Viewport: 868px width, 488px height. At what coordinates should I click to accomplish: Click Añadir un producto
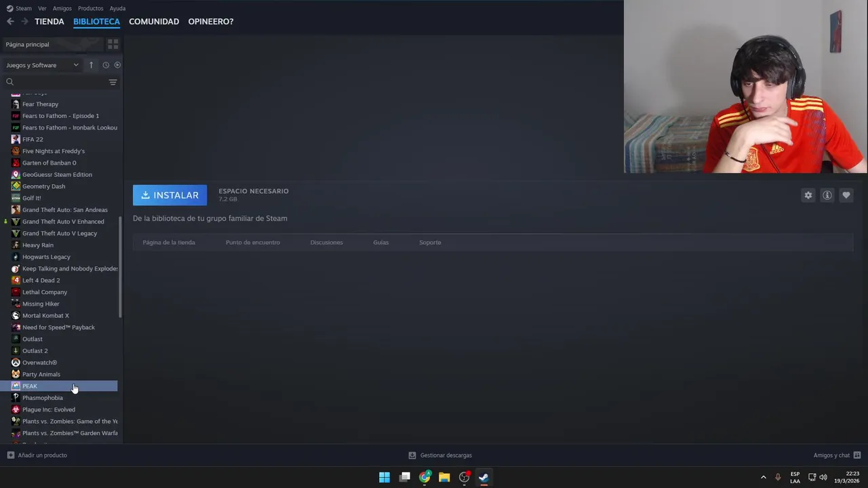[42, 455]
